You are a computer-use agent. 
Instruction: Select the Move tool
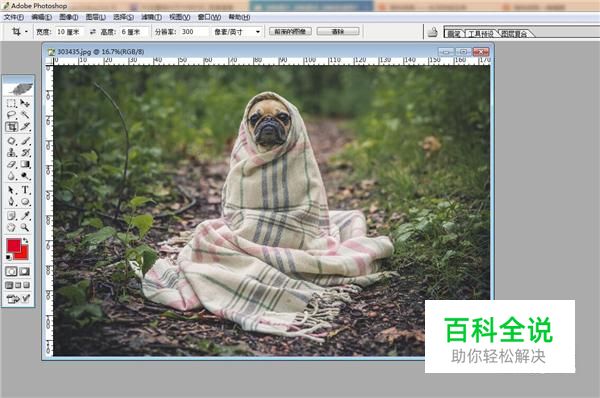click(25, 103)
